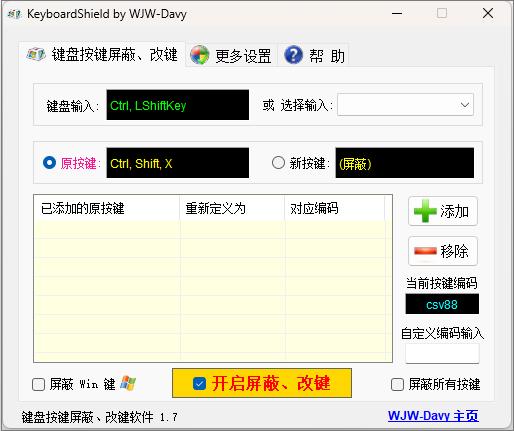This screenshot has height=431, width=514.
Task: Expand the 选择输入 dropdown arrow
Action: click(x=465, y=105)
